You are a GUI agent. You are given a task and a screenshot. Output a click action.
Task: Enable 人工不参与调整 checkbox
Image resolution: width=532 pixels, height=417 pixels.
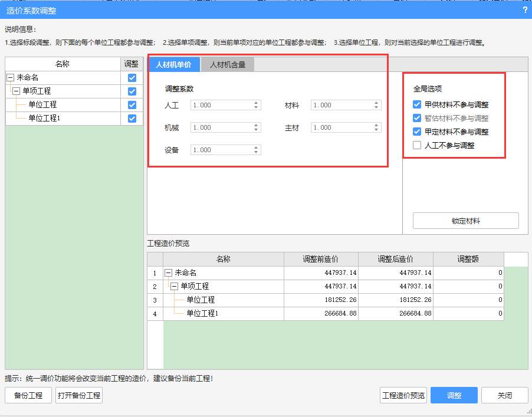click(418, 146)
